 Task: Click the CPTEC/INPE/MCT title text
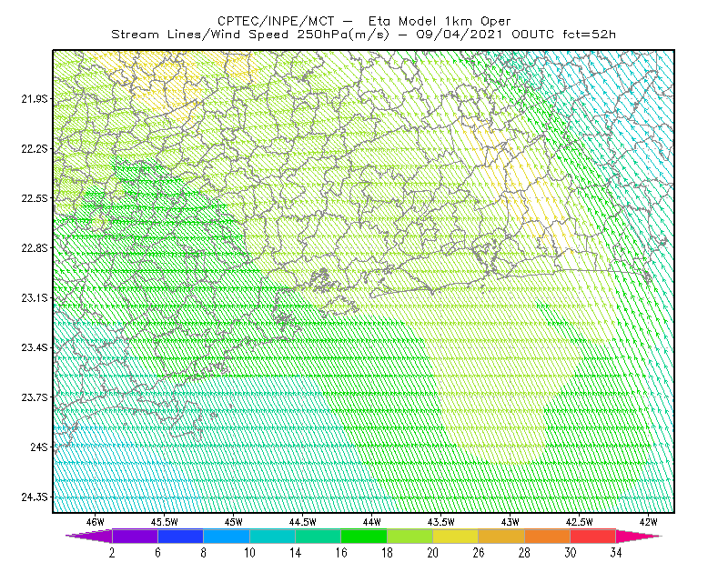[x=276, y=21]
